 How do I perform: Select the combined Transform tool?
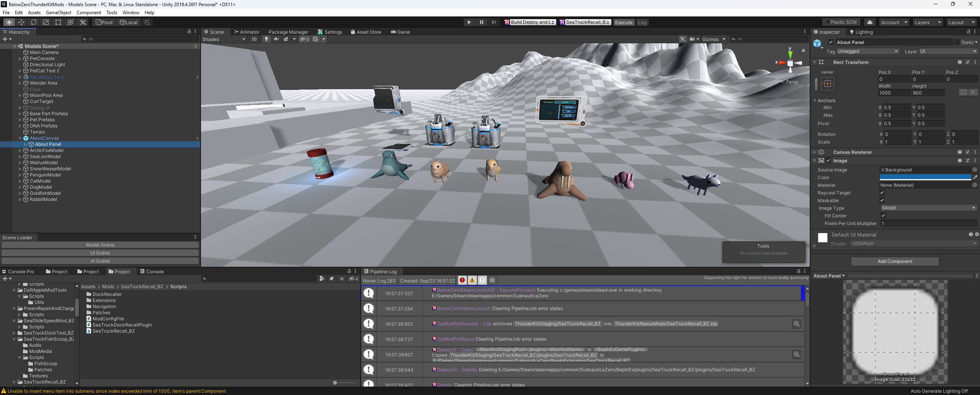(70, 22)
